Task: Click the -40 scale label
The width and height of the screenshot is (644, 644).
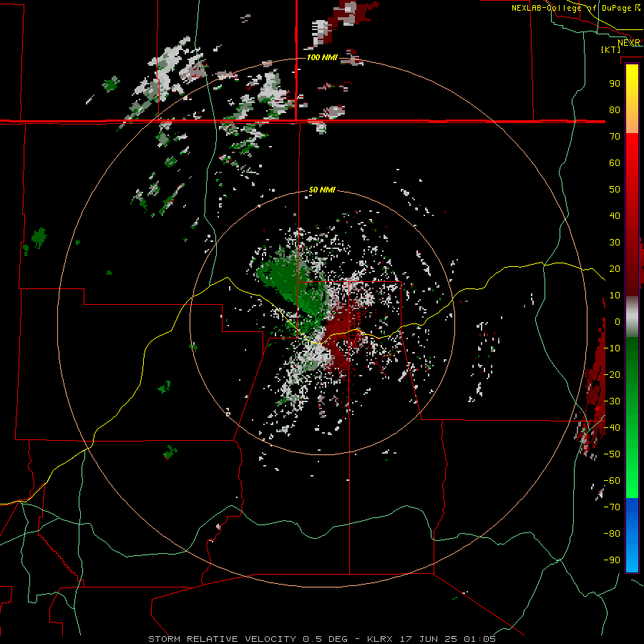Action: (x=612, y=428)
